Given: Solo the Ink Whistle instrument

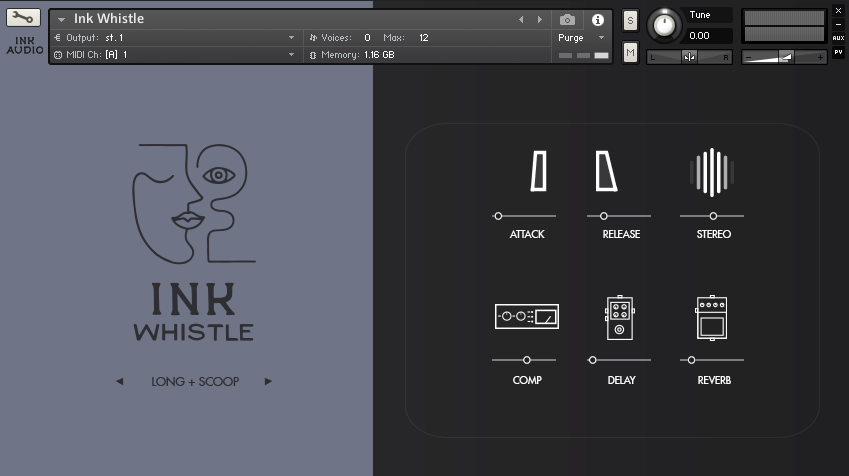Looking at the screenshot, I should tap(630, 21).
